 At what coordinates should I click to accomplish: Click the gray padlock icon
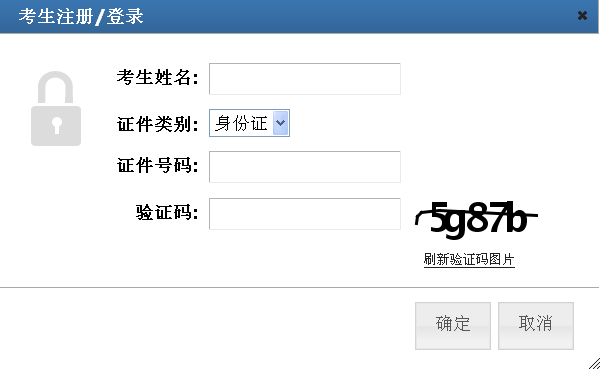click(x=56, y=109)
